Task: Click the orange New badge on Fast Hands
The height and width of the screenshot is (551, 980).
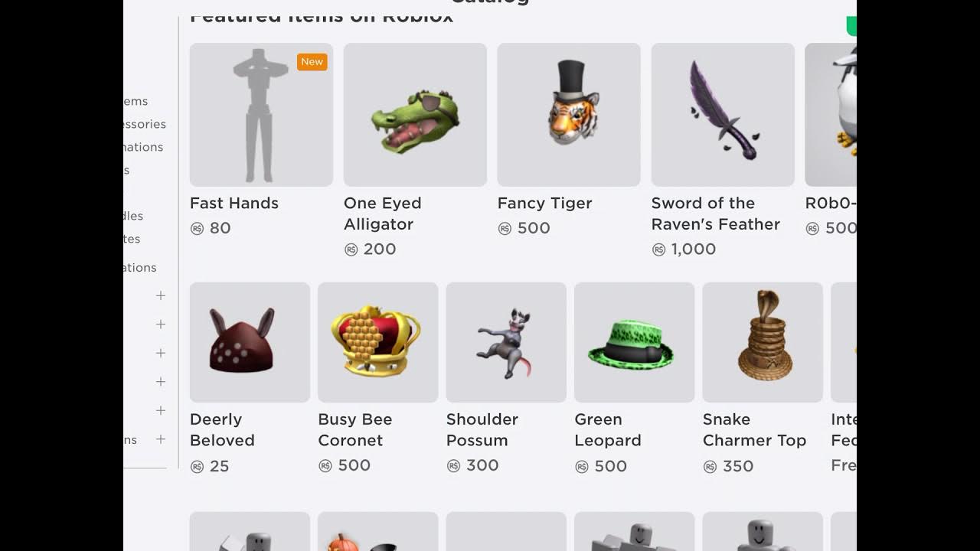Action: point(312,62)
